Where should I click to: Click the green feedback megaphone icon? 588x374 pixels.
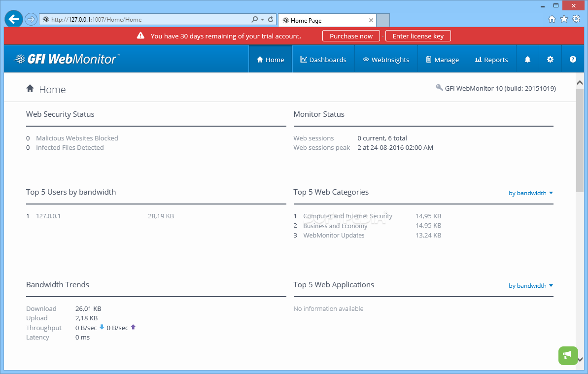point(568,355)
